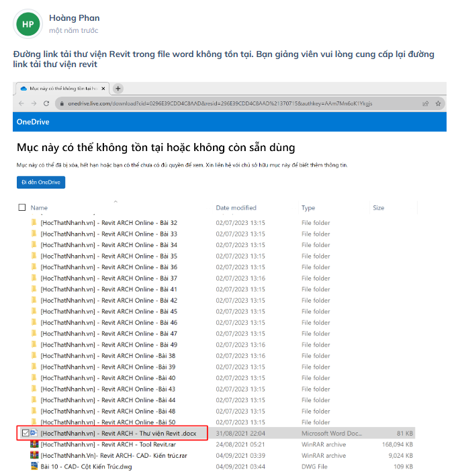
Task: Click the 81 KB size cell
Action: point(405,434)
